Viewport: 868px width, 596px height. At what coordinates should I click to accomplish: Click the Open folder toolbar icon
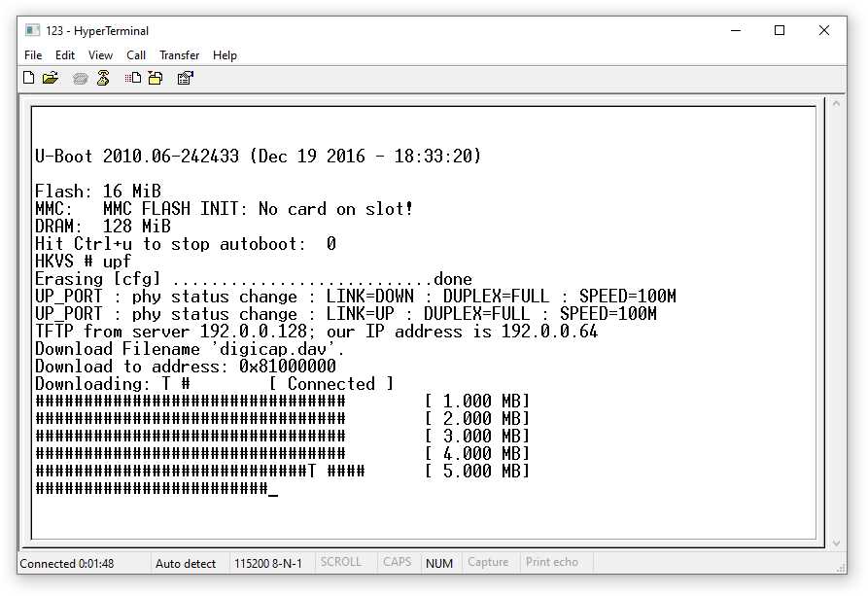(51, 78)
